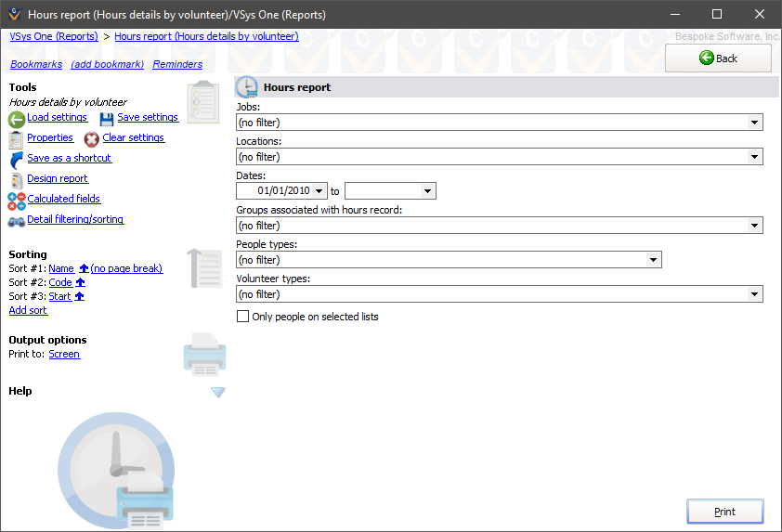The height and width of the screenshot is (532, 782).
Task: Go to VSys One (Reports) breadcrumb
Action: click(54, 36)
